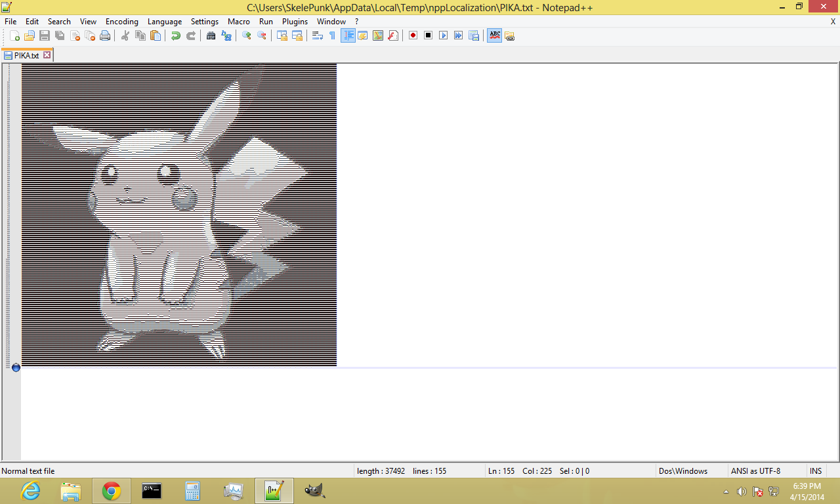Show hidden system tray icons arrow
Image resolution: width=840 pixels, height=504 pixels.
pos(726,492)
